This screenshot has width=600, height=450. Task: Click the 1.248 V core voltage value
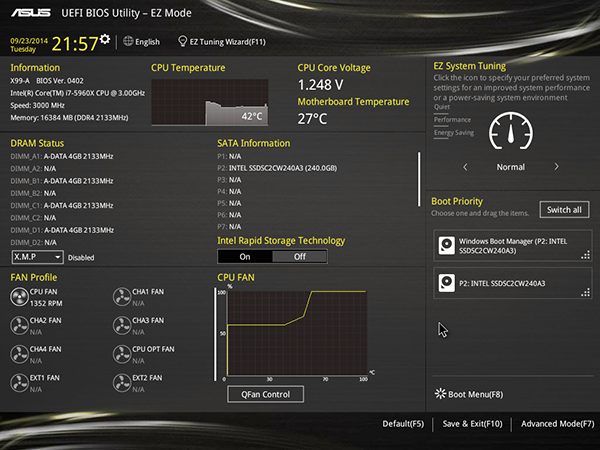321,85
